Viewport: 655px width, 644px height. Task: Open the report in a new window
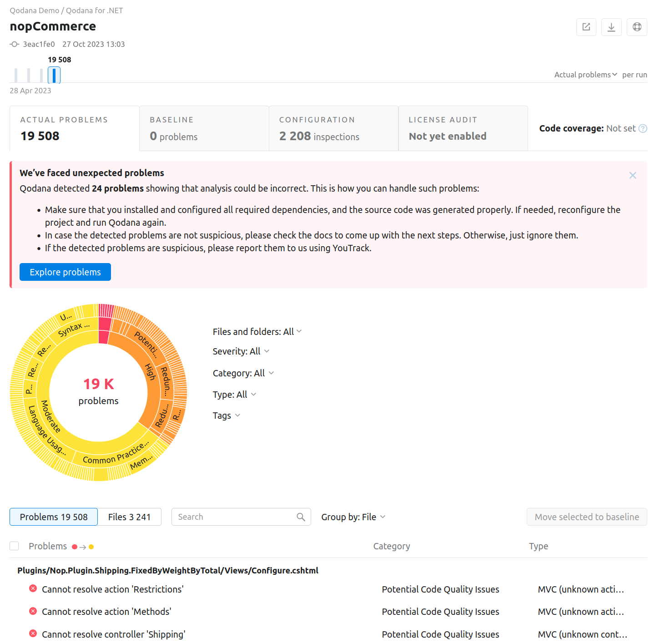pyautogui.click(x=586, y=27)
